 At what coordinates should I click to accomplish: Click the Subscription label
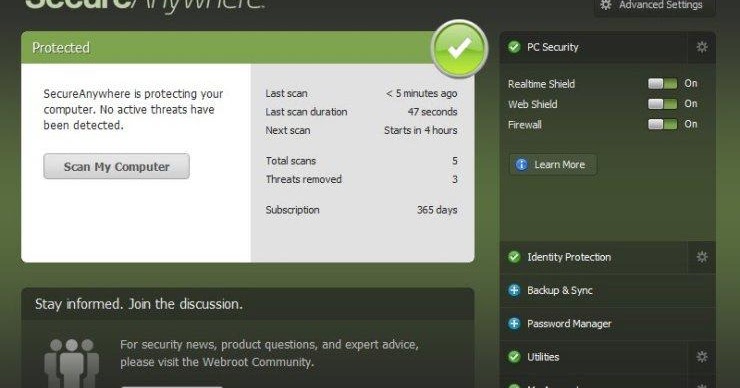(292, 210)
